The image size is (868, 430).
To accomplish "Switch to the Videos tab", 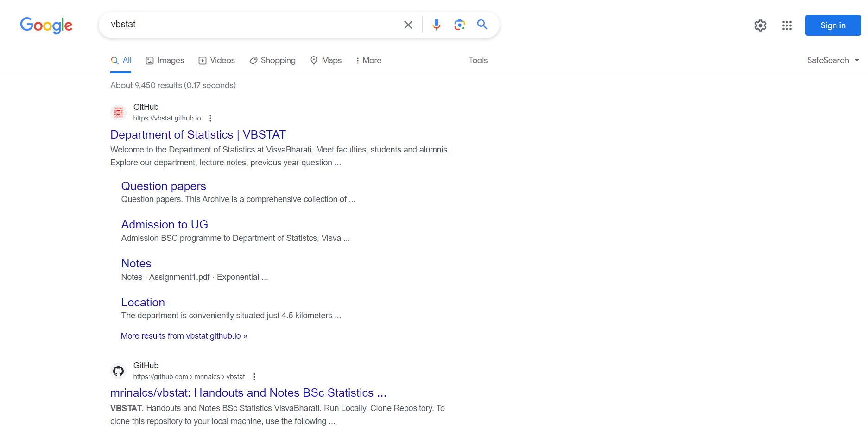I will pyautogui.click(x=217, y=60).
